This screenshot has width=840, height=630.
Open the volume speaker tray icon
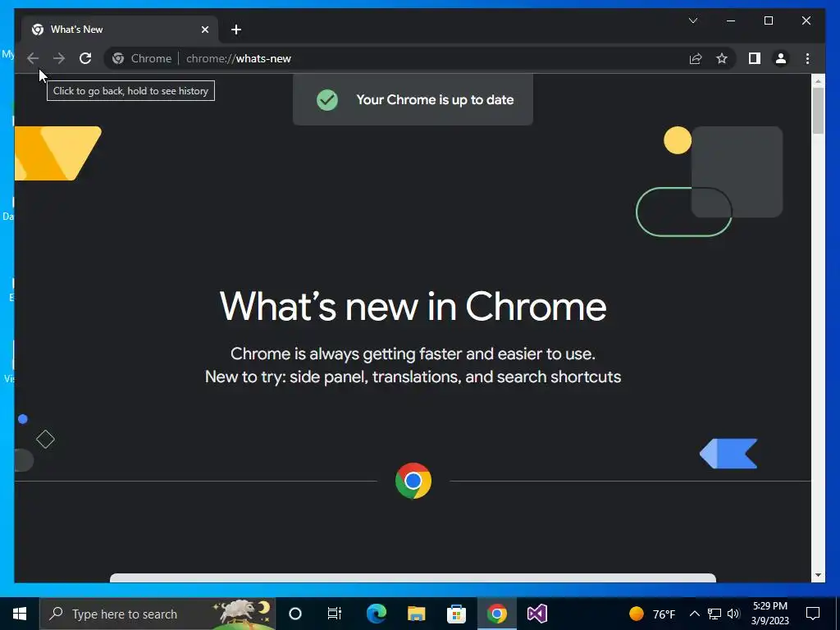tap(733, 614)
